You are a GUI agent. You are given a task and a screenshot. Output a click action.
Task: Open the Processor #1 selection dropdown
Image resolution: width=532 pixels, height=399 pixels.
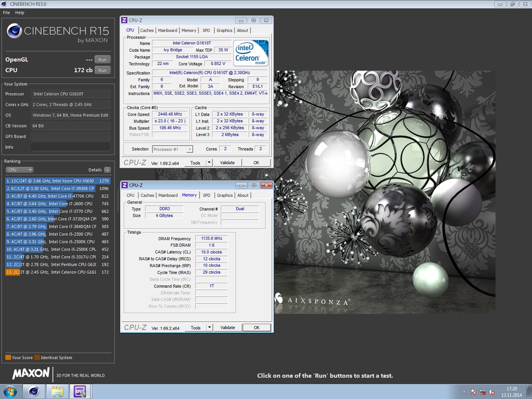pos(173,149)
